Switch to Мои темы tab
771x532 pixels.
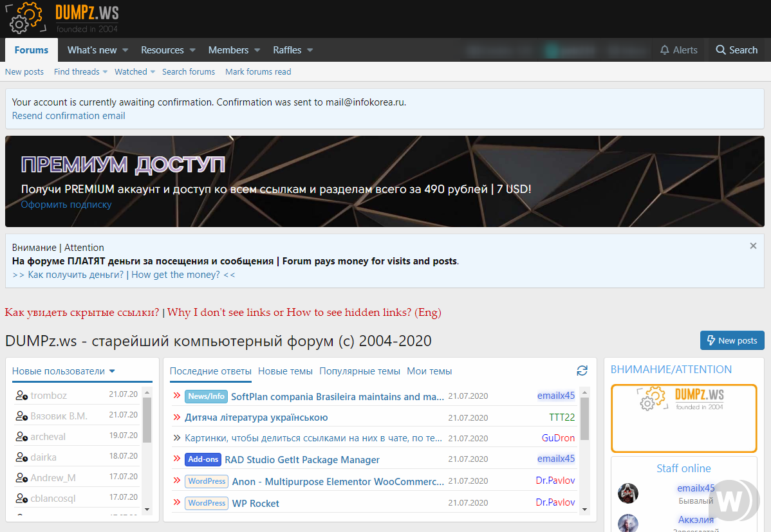pyautogui.click(x=429, y=371)
